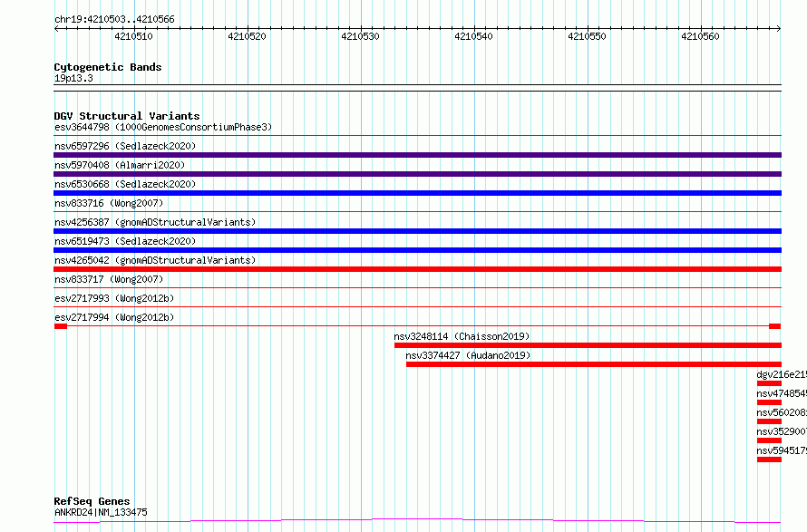Click the purple bar of nsv6597296

click(x=417, y=155)
